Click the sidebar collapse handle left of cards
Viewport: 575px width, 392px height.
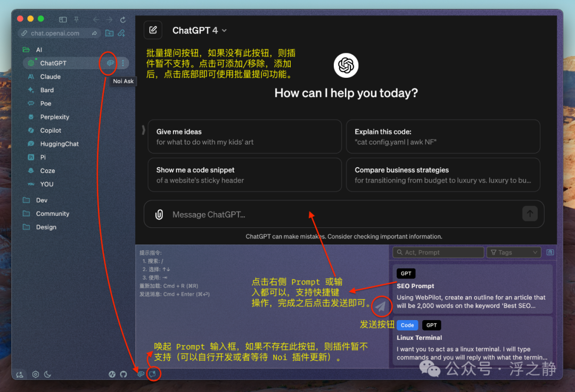pyautogui.click(x=143, y=130)
